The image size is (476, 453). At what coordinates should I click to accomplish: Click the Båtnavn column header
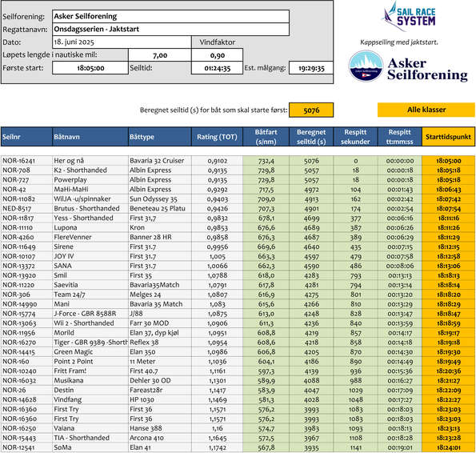coord(90,137)
